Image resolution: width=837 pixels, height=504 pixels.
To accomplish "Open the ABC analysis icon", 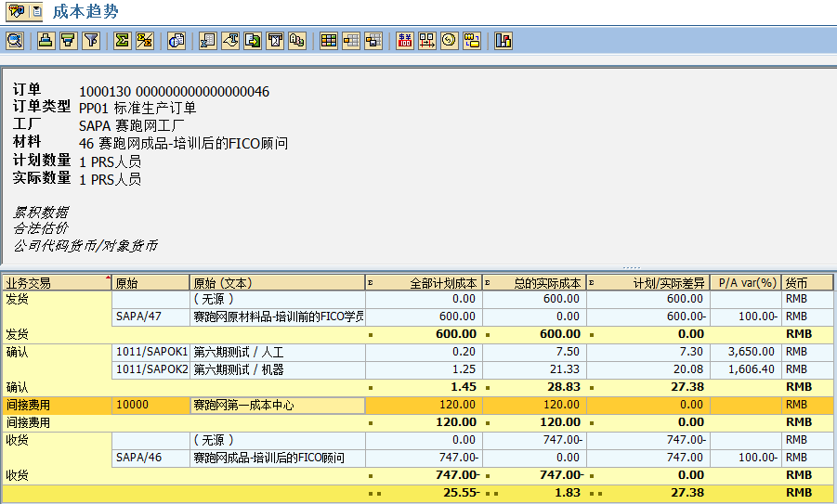I will pyautogui.click(x=297, y=41).
